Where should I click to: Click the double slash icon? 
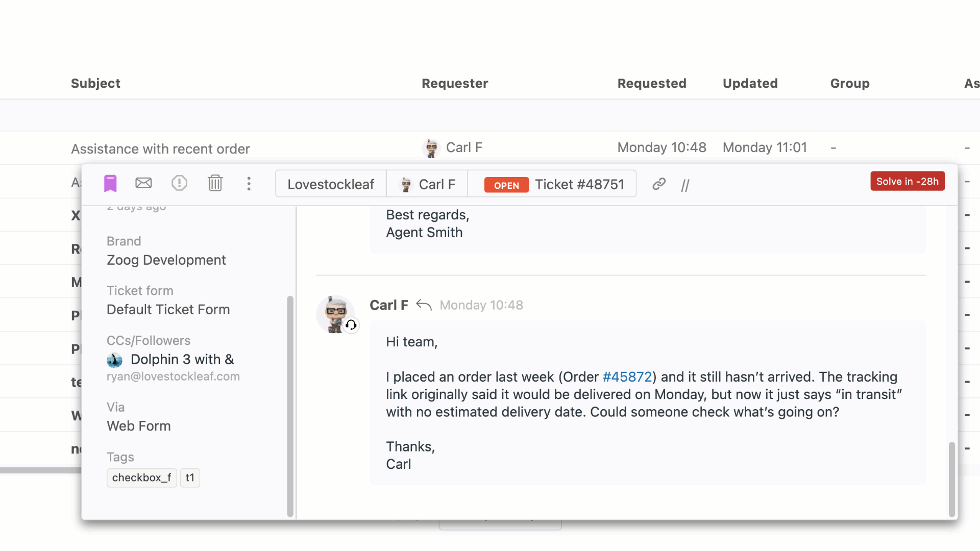click(685, 185)
